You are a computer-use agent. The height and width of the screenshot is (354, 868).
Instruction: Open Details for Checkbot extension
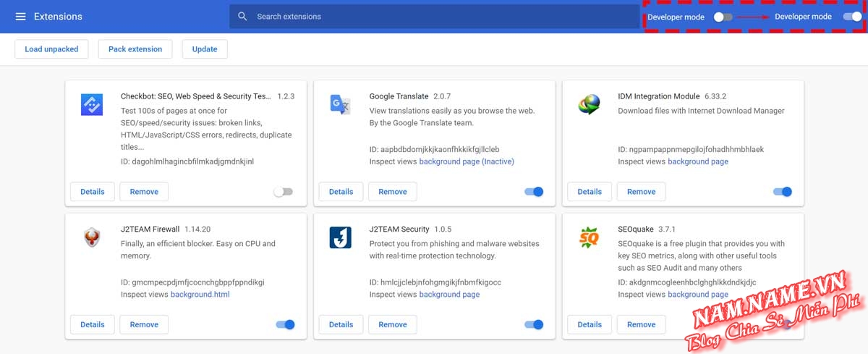tap(93, 192)
